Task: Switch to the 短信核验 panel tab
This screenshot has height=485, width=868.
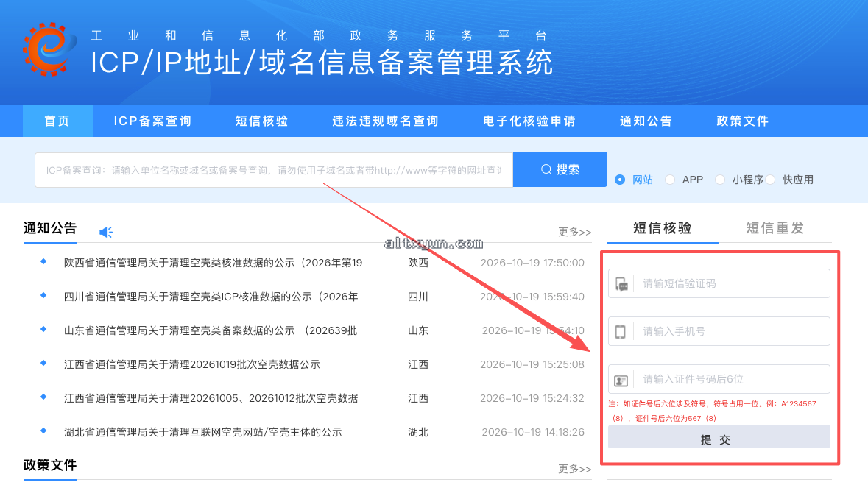Action: [x=663, y=228]
